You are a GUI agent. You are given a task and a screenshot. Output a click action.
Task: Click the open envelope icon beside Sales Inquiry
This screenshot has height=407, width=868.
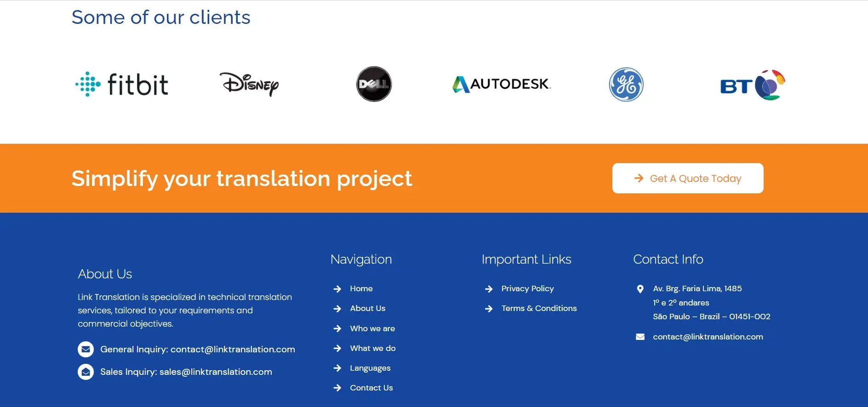(86, 372)
